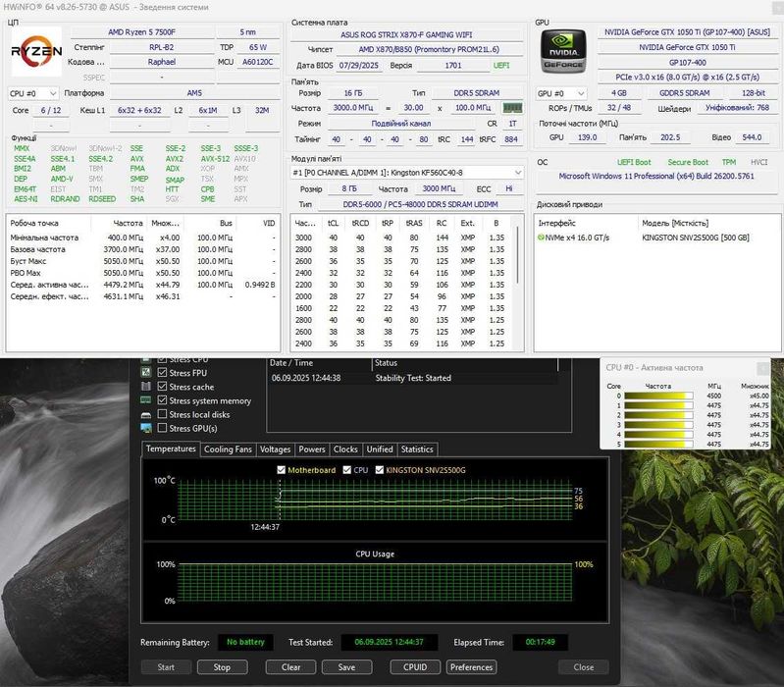Show the Statistics tab
This screenshot has height=687, width=784.
click(x=417, y=449)
